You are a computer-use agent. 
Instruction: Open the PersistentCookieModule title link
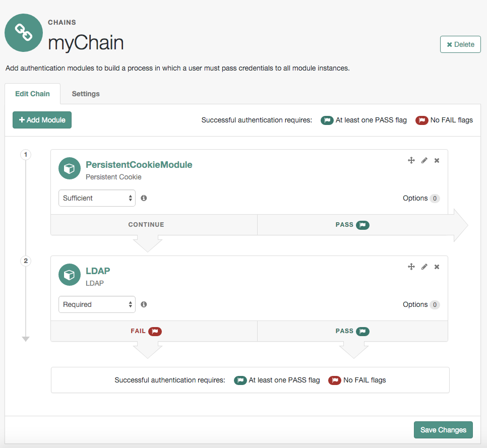point(139,165)
